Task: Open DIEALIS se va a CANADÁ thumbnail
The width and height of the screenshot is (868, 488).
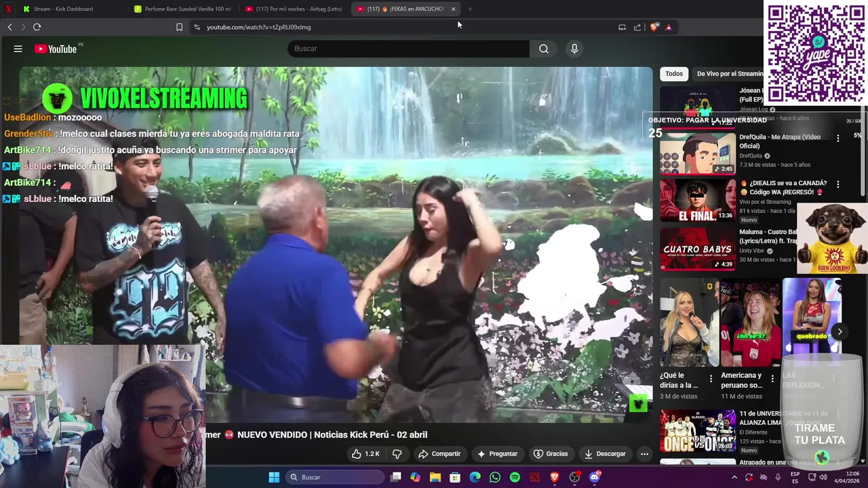Action: pos(698,200)
